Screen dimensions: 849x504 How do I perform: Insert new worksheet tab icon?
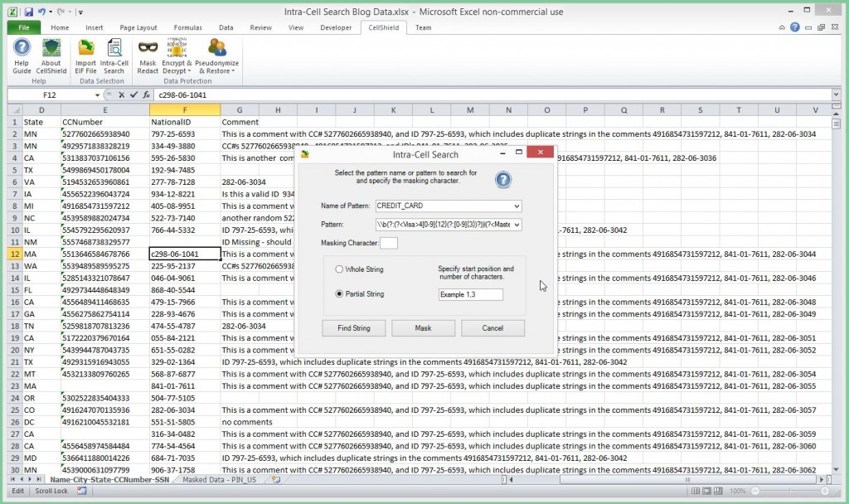275,480
